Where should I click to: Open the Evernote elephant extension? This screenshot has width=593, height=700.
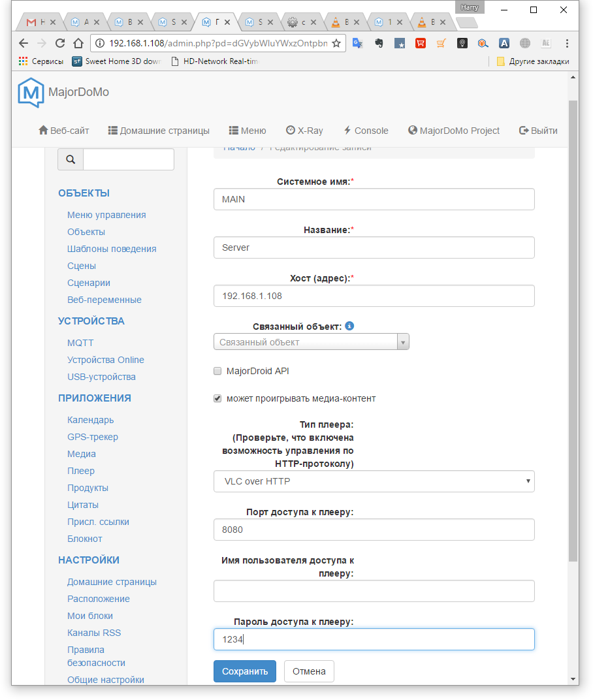coord(378,43)
